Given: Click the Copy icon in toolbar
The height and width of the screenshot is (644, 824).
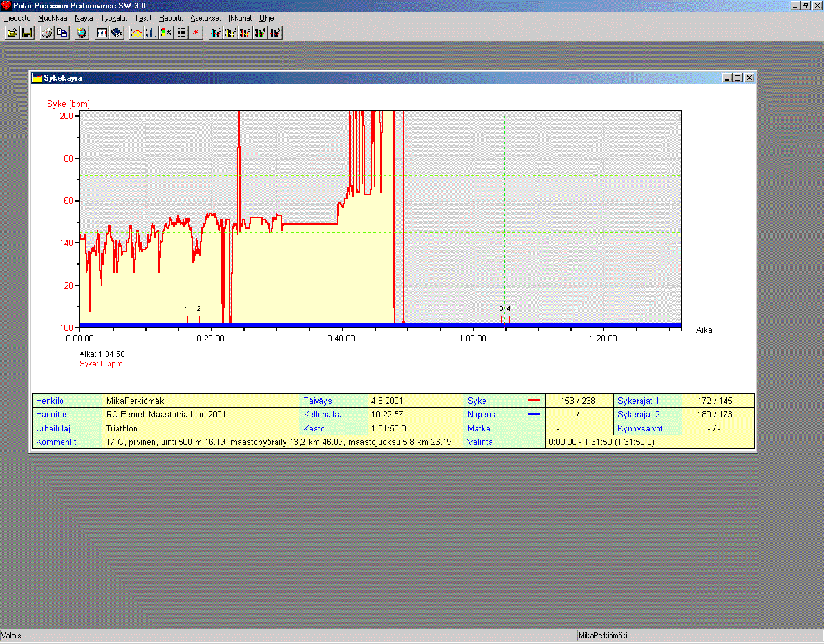Looking at the screenshot, I should click(62, 33).
